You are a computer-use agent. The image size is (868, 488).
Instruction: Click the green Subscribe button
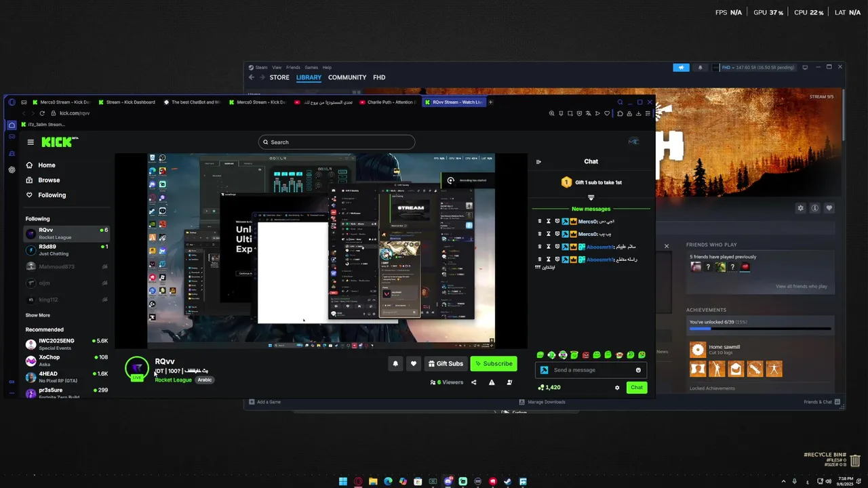click(x=494, y=364)
